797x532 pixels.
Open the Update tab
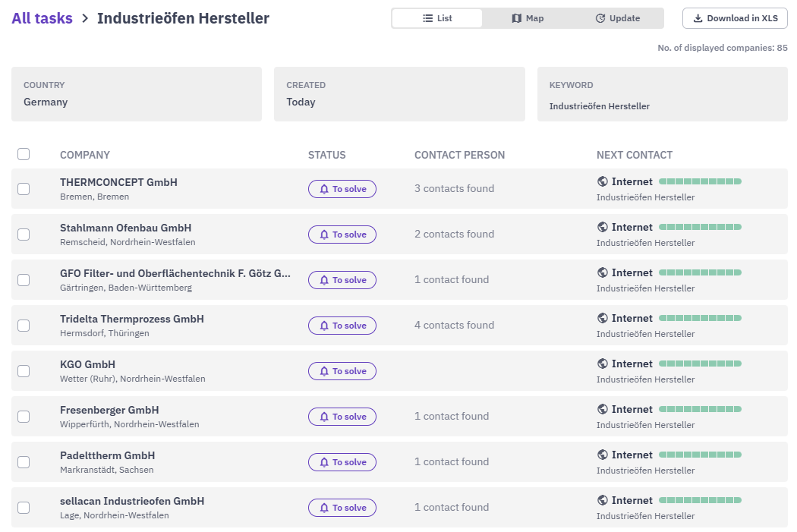(x=618, y=18)
